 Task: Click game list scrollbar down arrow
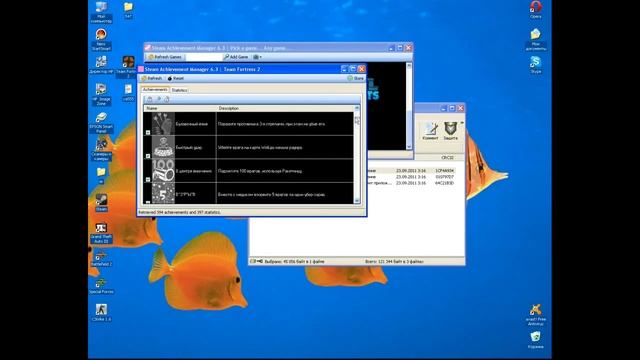pyautogui.click(x=409, y=147)
